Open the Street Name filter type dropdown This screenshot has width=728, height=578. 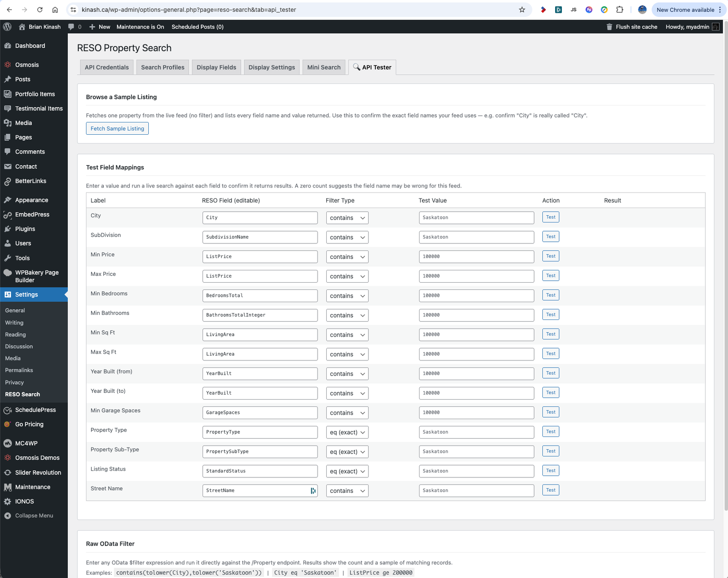coord(347,491)
